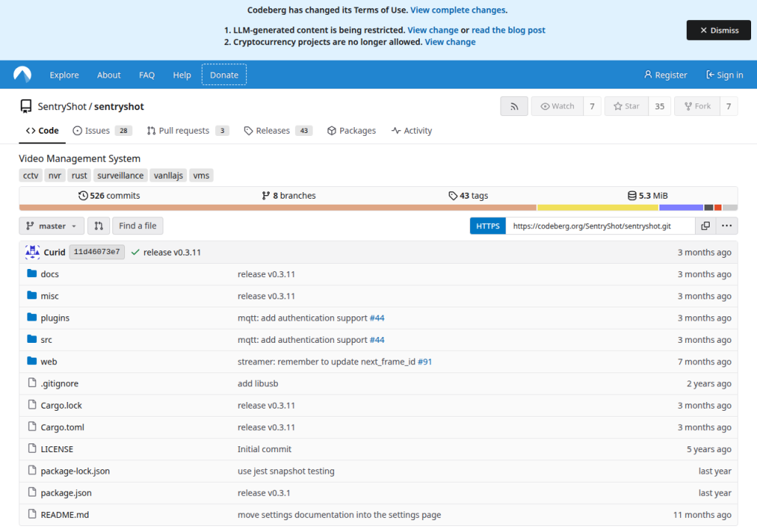Viewport: 757px width, 532px height.
Task: Click the Find a file button
Action: 138,226
